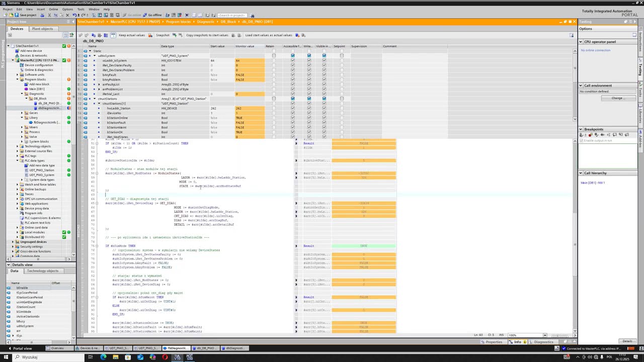Click the Search in project field
644x362 pixels.
click(232, 15)
